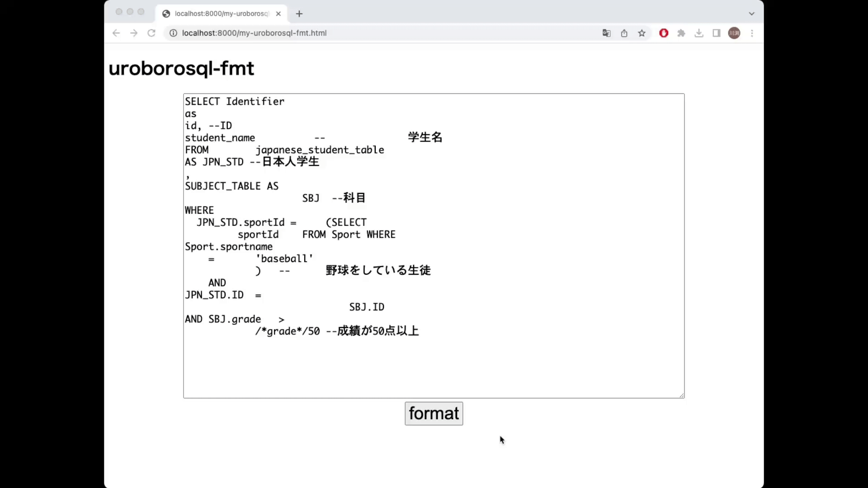Viewport: 868px width, 488px height.
Task: Click the address bar URL
Action: pos(254,33)
